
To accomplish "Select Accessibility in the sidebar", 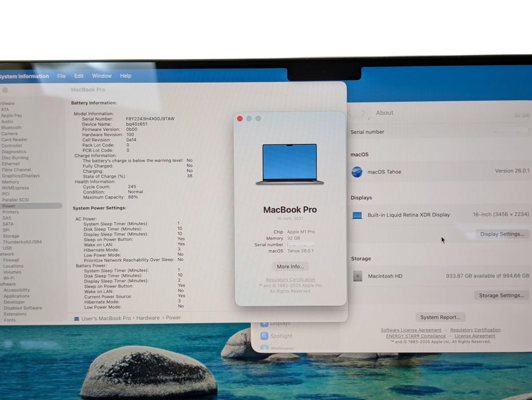I will pos(17,290).
